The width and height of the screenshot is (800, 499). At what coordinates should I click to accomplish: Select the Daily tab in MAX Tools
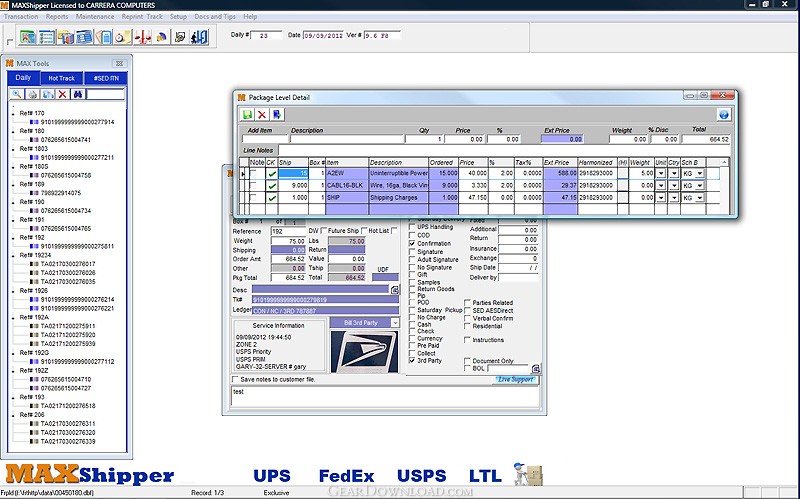pyautogui.click(x=23, y=78)
